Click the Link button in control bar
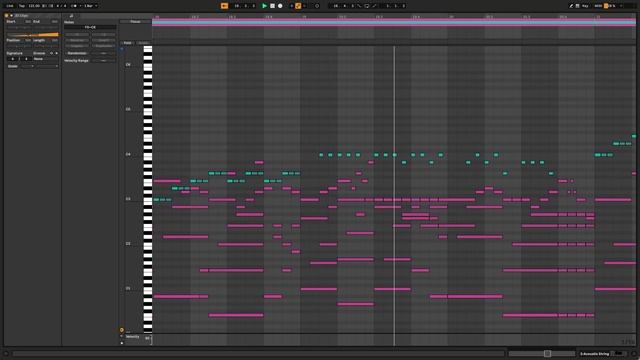Screen dimensions: 640x360 coord(10,6)
